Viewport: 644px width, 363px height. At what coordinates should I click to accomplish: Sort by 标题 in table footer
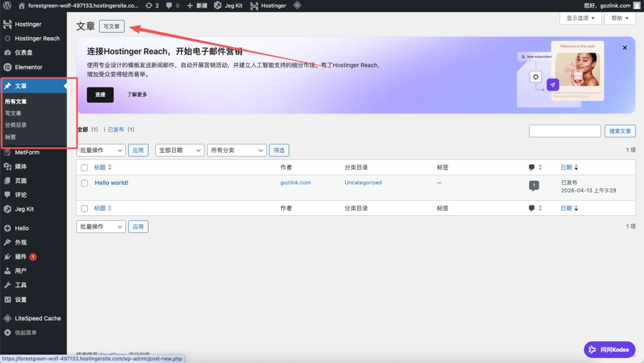(103, 209)
